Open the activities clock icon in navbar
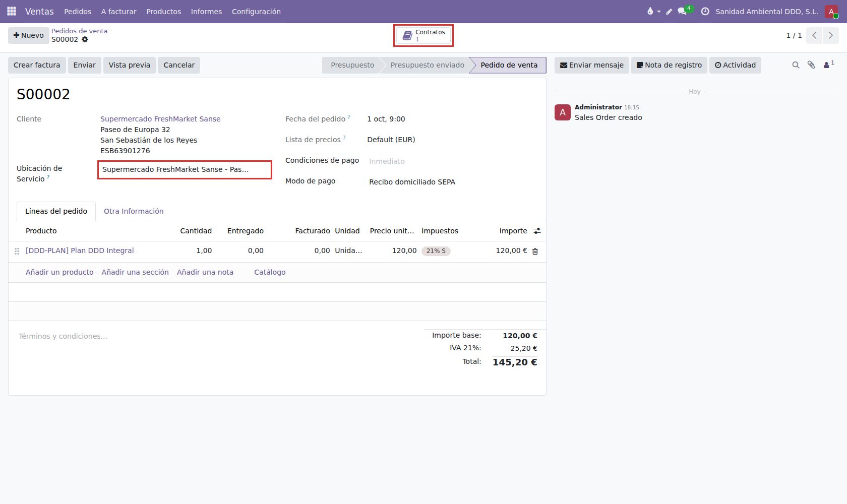This screenshot has height=504, width=847. pos(705,11)
